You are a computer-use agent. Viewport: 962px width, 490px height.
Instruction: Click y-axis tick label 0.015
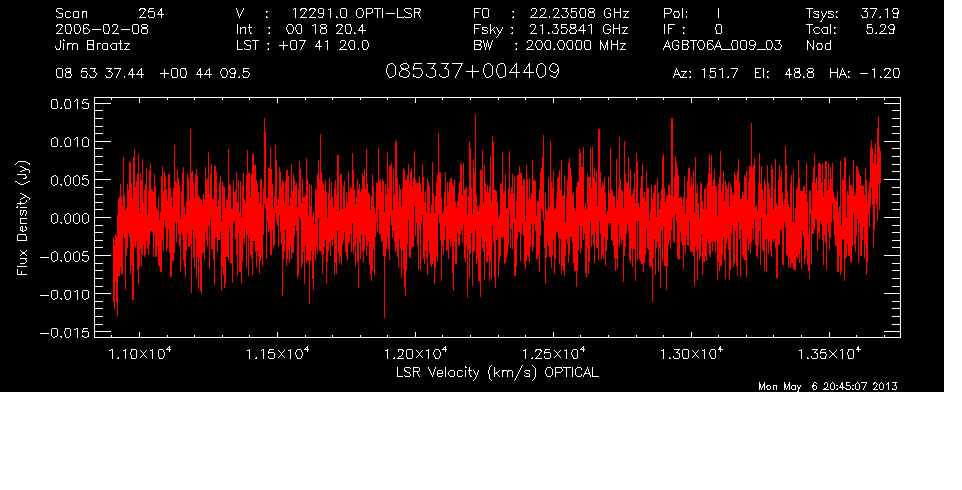(69, 105)
